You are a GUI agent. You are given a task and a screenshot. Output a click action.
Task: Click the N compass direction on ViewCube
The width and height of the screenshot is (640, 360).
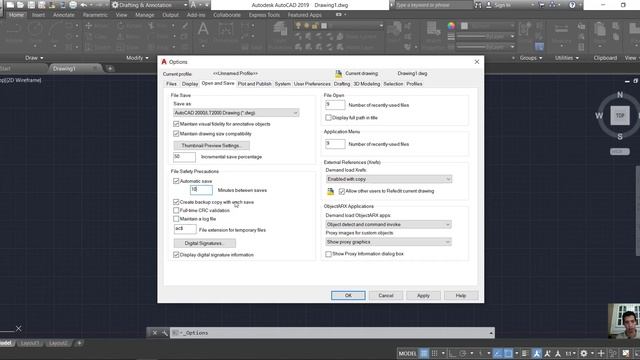tap(620, 95)
